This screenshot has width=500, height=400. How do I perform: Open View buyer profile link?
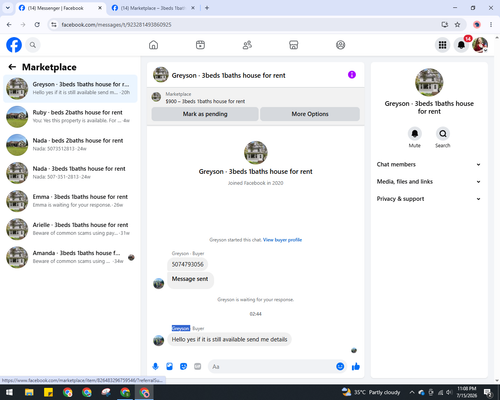click(282, 240)
